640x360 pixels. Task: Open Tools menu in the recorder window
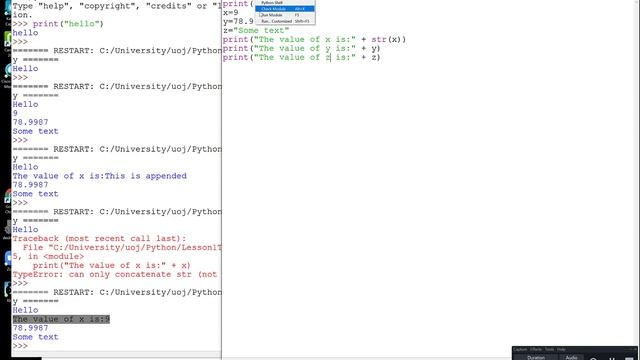pyautogui.click(x=549, y=349)
